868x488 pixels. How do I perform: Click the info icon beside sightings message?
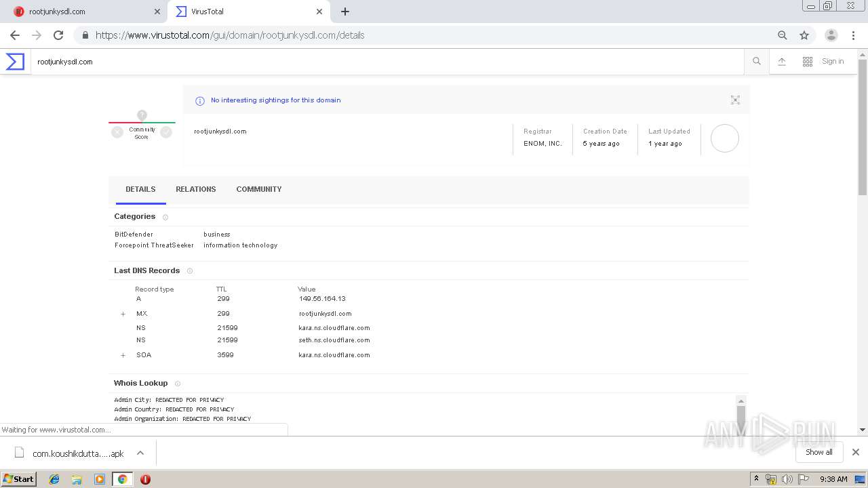click(x=200, y=101)
